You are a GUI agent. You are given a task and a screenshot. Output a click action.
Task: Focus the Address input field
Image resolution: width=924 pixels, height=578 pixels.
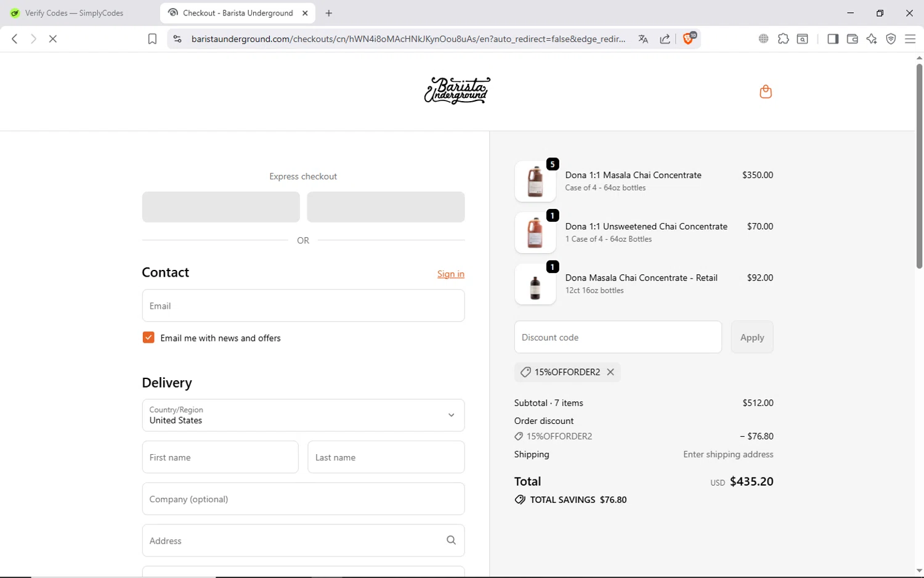tap(303, 540)
